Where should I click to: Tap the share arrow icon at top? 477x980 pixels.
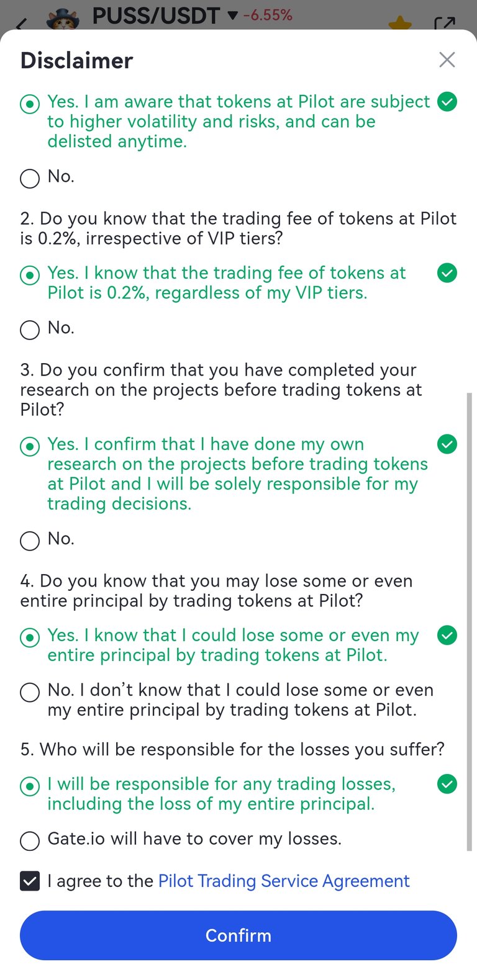click(445, 24)
